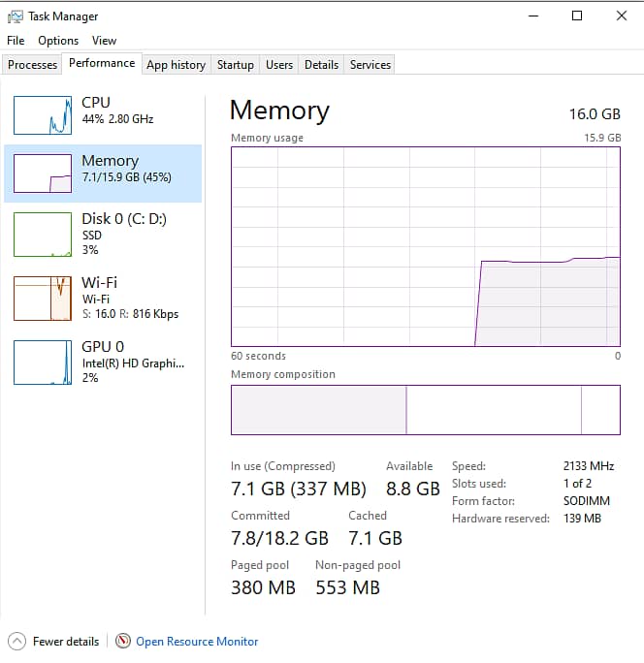
Task: Open the File menu
Action: tap(16, 41)
